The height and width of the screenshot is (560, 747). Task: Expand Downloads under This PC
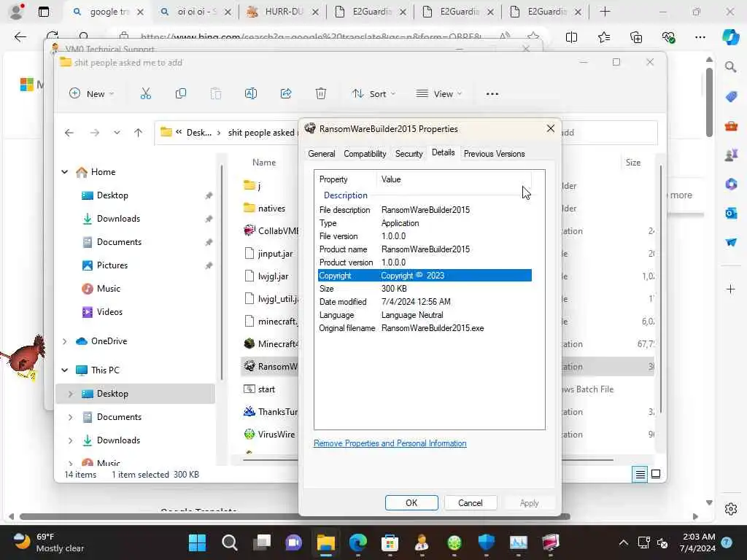[71, 440]
